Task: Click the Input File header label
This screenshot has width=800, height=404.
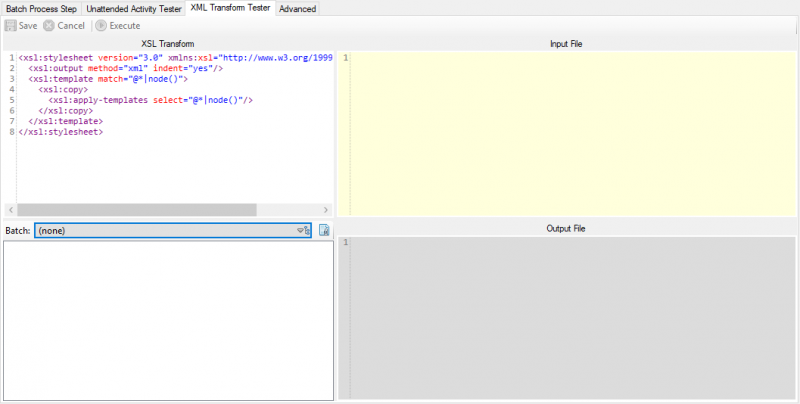Action: pyautogui.click(x=566, y=44)
